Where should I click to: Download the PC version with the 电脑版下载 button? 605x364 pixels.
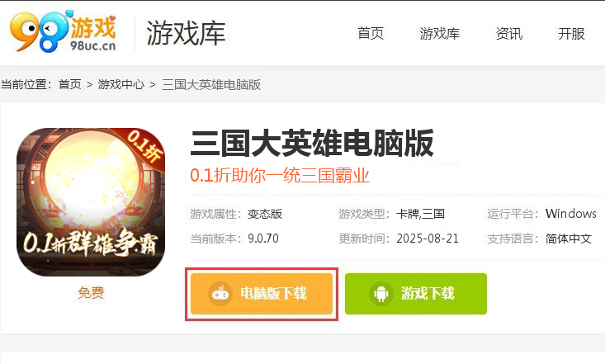262,294
